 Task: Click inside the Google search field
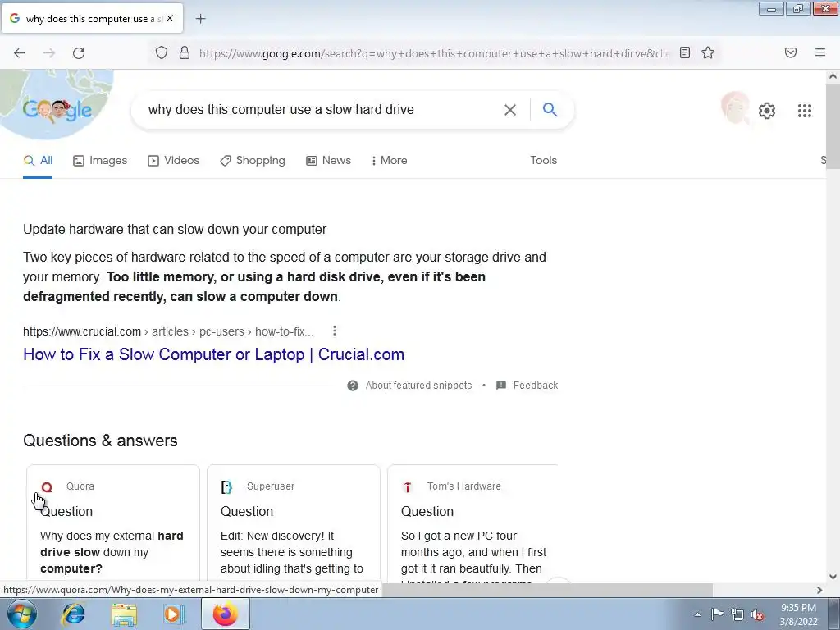[322, 110]
